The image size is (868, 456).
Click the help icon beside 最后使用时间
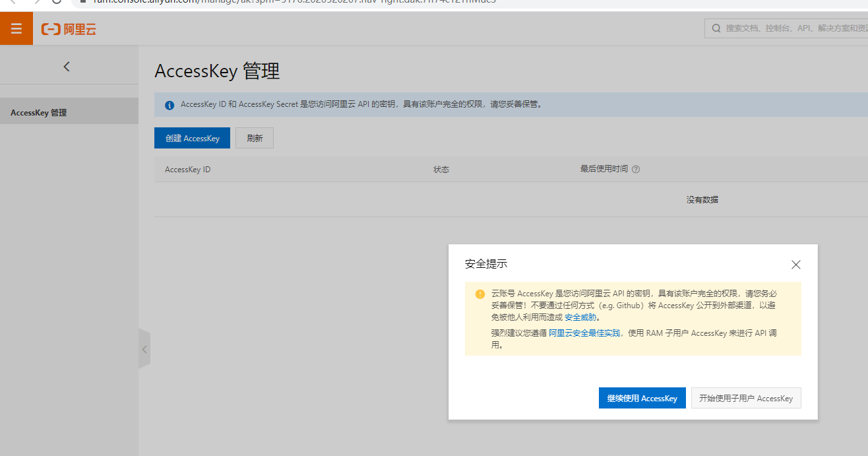coord(636,170)
